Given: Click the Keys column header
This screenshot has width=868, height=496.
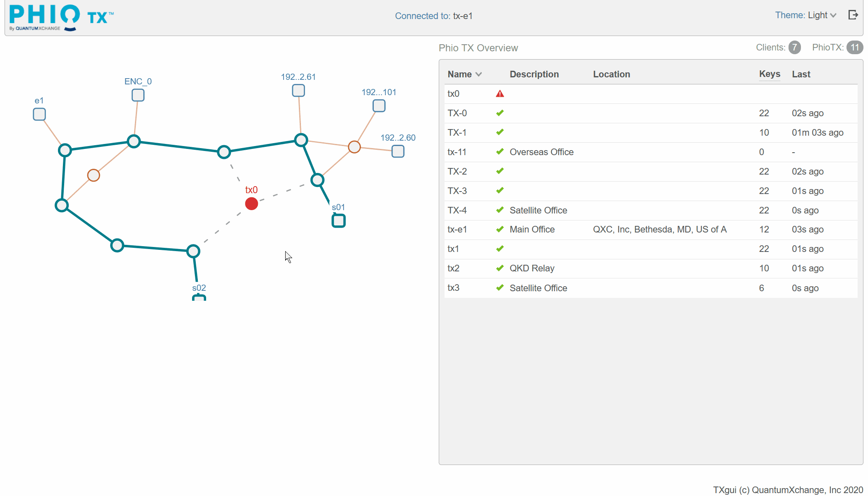Looking at the screenshot, I should (x=769, y=74).
